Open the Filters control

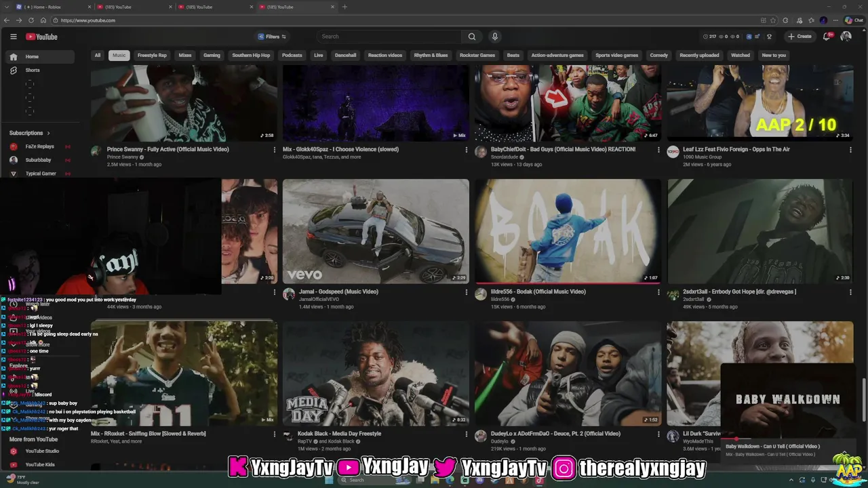click(x=272, y=37)
